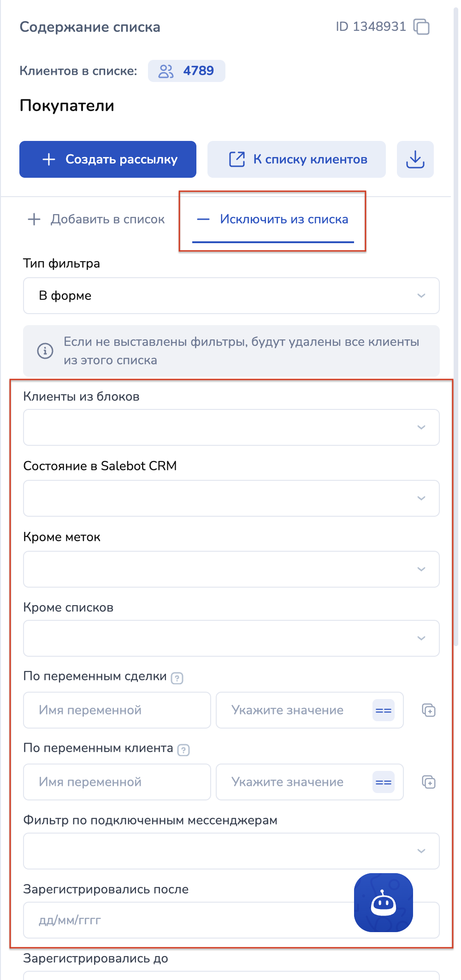461x980 pixels.
Task: Expand the "Клиенты из блоков" dropdown
Action: [231, 427]
